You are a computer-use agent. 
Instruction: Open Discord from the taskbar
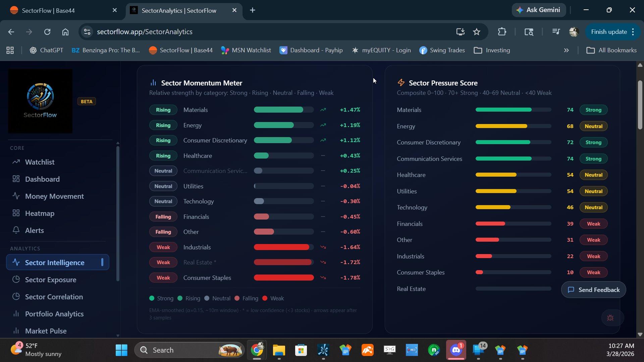pos(456,350)
